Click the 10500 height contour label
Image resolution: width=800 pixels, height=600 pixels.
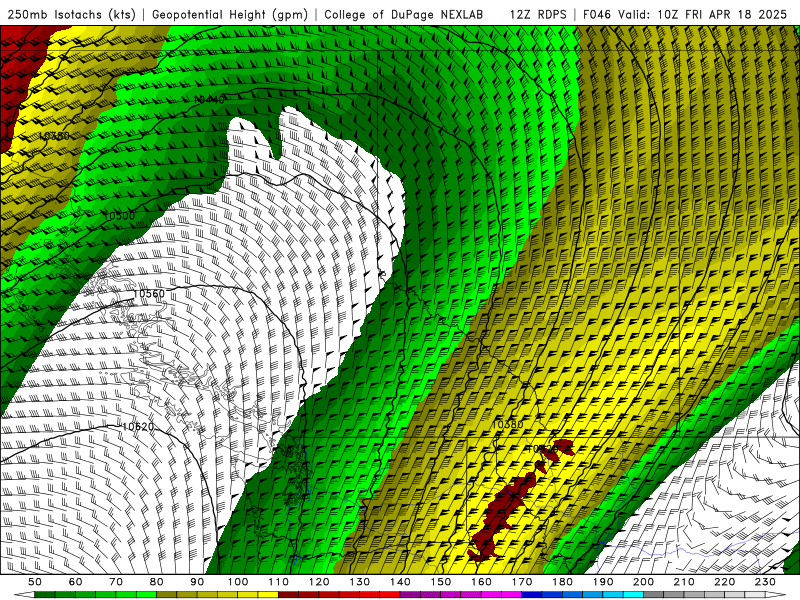click(x=119, y=215)
